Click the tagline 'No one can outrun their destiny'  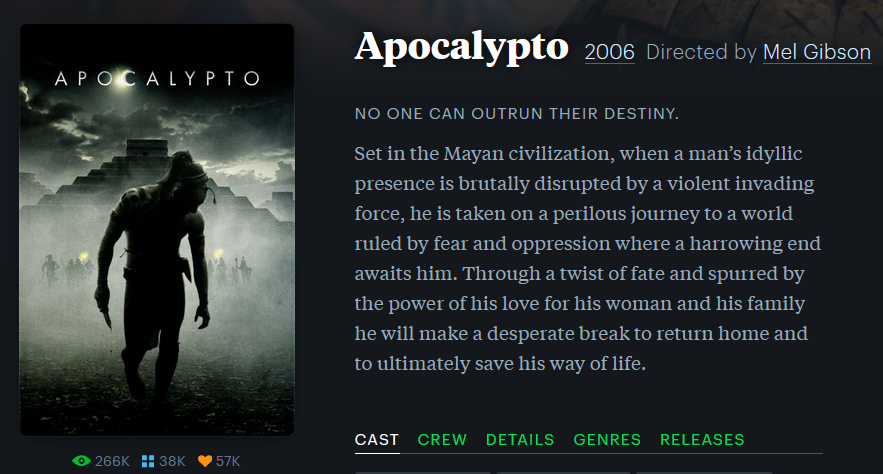pyautogui.click(x=516, y=114)
